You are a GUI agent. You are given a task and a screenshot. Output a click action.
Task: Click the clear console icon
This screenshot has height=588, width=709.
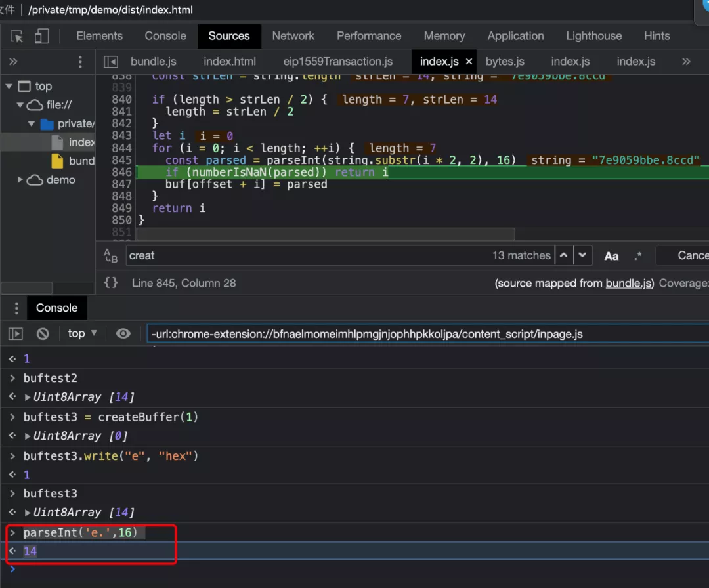[x=43, y=333]
